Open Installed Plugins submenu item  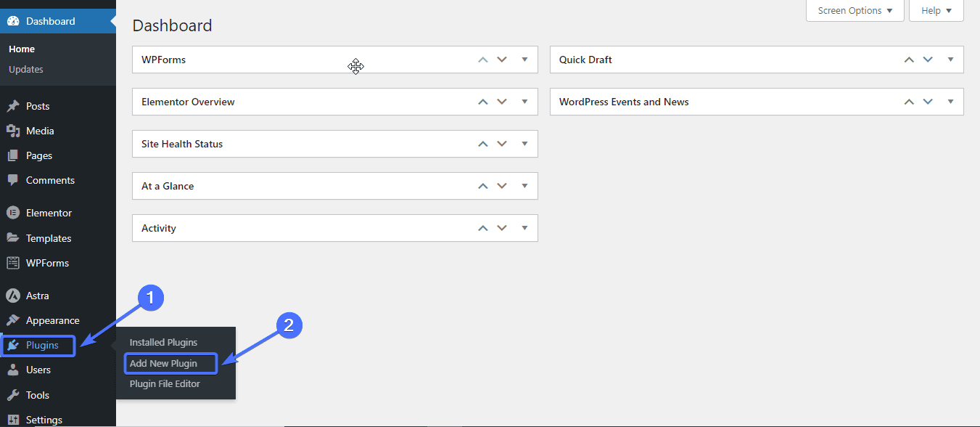point(163,342)
